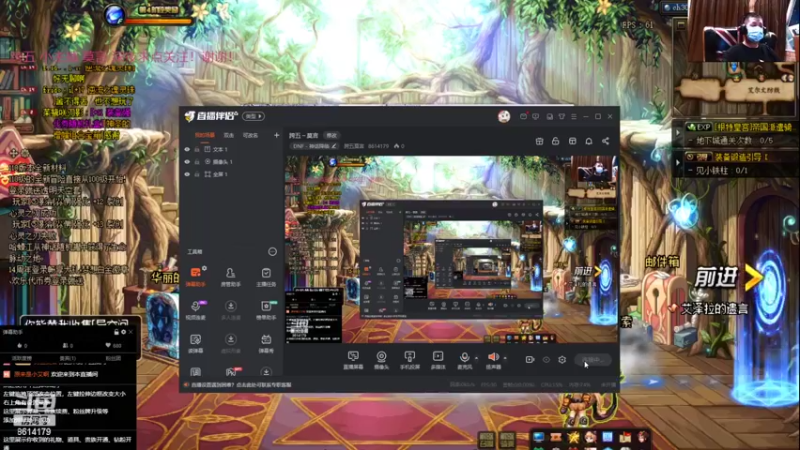Select the 全屏 1 source row
Image resolution: width=800 pixels, height=450 pixels.
(231, 174)
